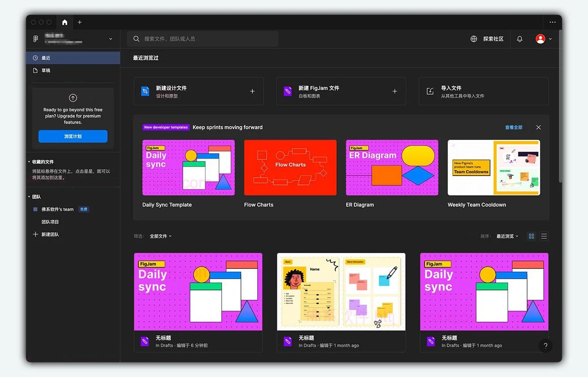Add a new tab with plus
Viewport: 588px width, 377px height.
point(80,22)
